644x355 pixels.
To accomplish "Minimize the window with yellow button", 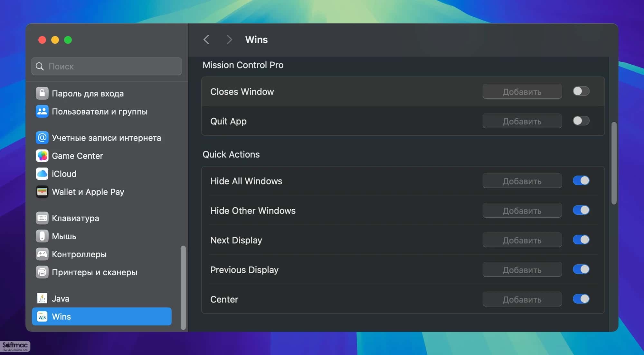I will click(55, 40).
